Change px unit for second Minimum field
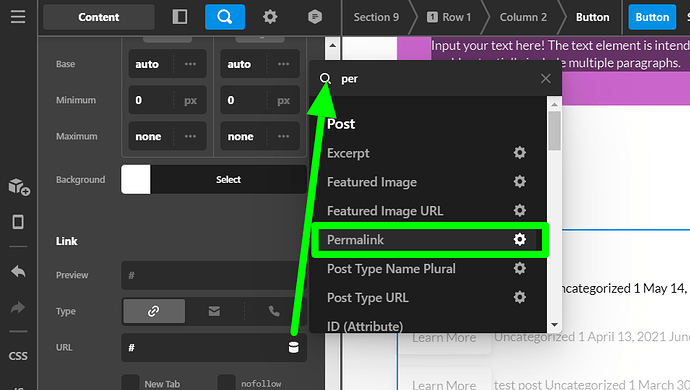 pos(283,101)
